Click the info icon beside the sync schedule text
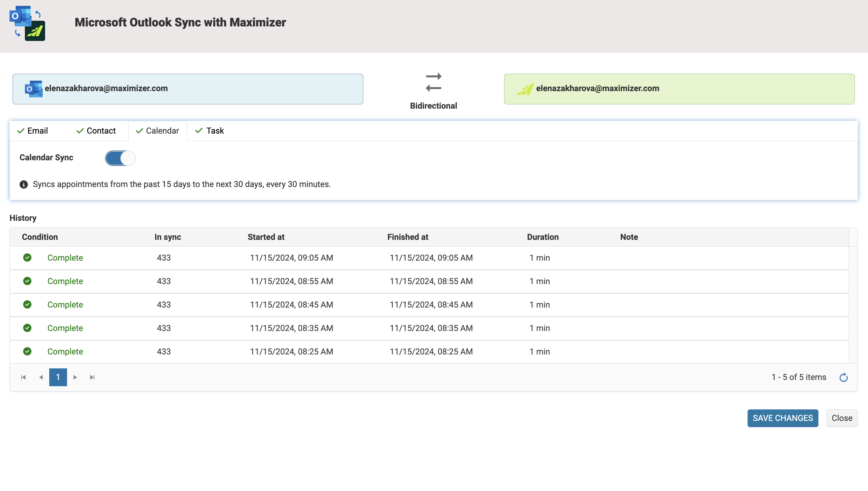The width and height of the screenshot is (868, 491). coord(24,184)
